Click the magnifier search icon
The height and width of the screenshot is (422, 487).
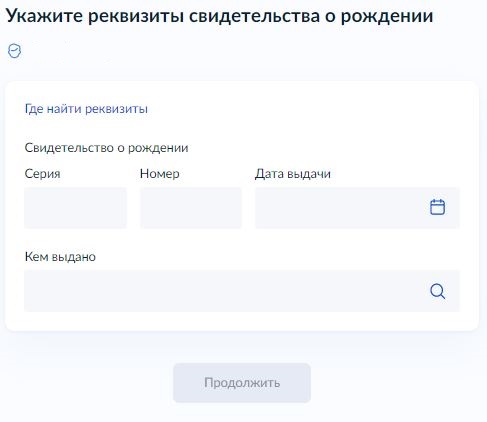click(x=437, y=291)
